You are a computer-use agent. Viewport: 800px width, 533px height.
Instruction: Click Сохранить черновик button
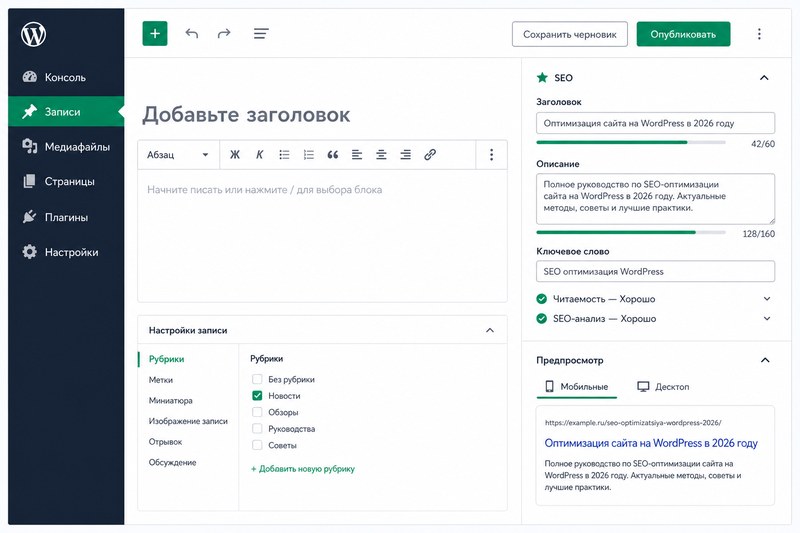(570, 34)
